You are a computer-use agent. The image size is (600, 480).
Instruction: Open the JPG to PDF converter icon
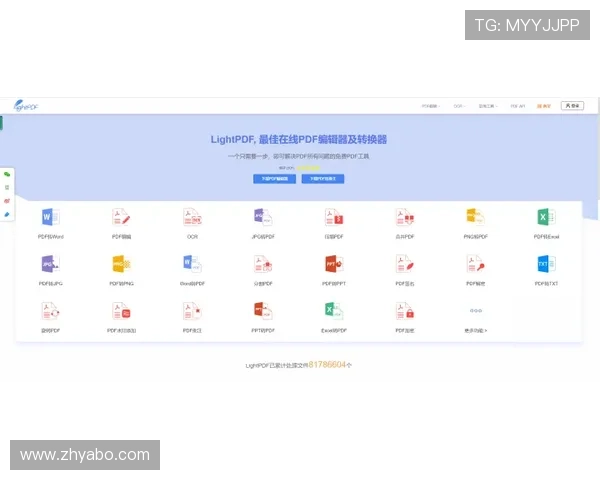coord(263,217)
